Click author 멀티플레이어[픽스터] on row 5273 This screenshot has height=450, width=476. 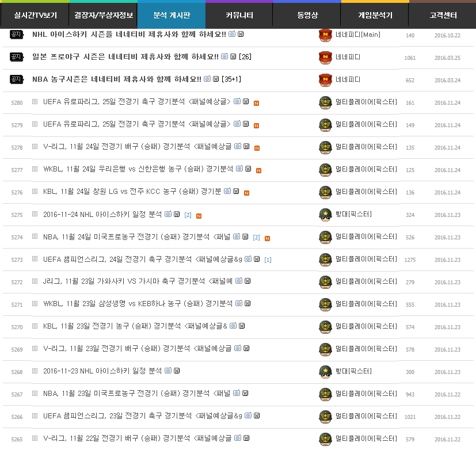pos(366,259)
